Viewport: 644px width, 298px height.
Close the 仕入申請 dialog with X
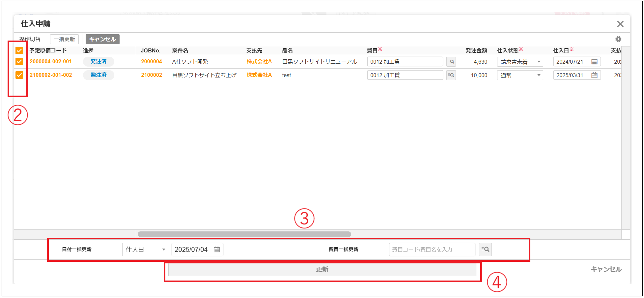pos(620,24)
